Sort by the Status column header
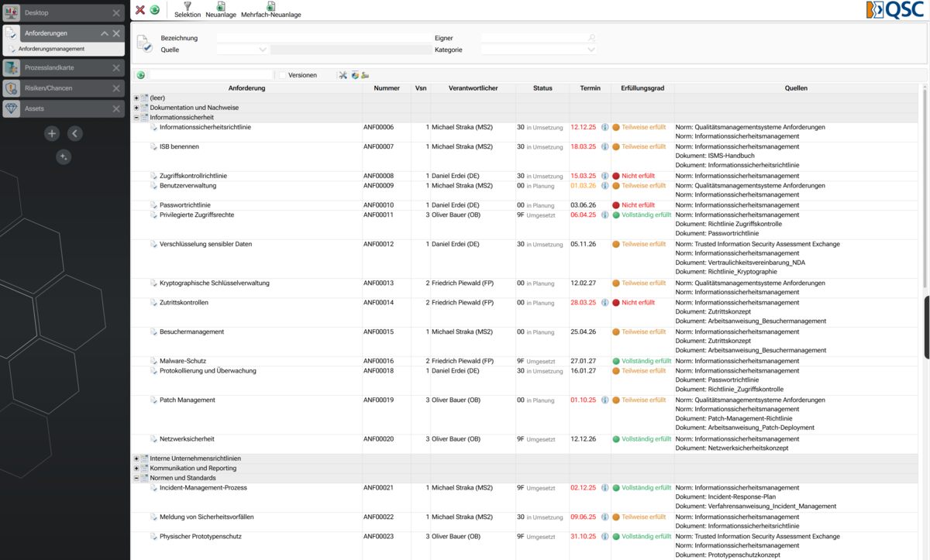This screenshot has height=560, width=930. pos(542,88)
